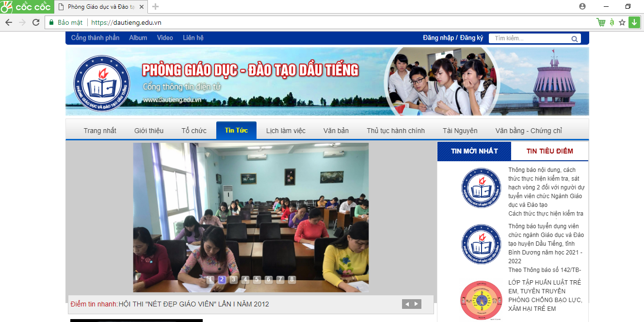Screen dimensions: 644x322
Task: Click 'Bảo mật' security label in address bar
Action: [x=70, y=22]
